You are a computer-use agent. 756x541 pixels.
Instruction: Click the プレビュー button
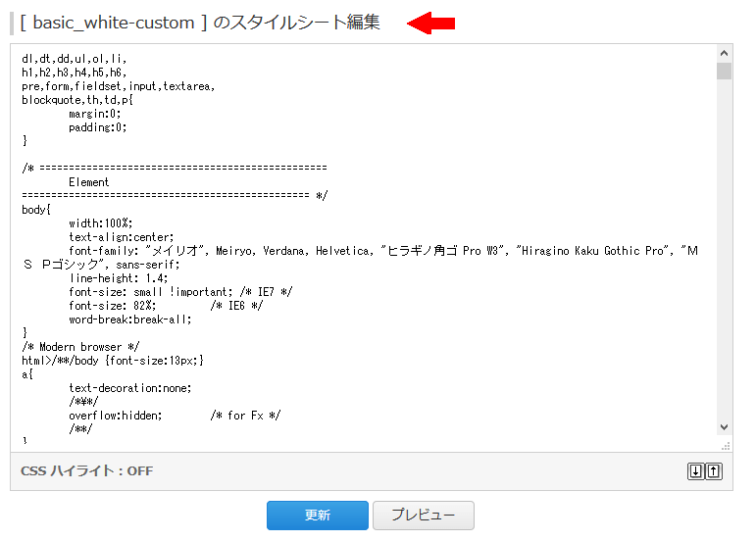pyautogui.click(x=424, y=515)
